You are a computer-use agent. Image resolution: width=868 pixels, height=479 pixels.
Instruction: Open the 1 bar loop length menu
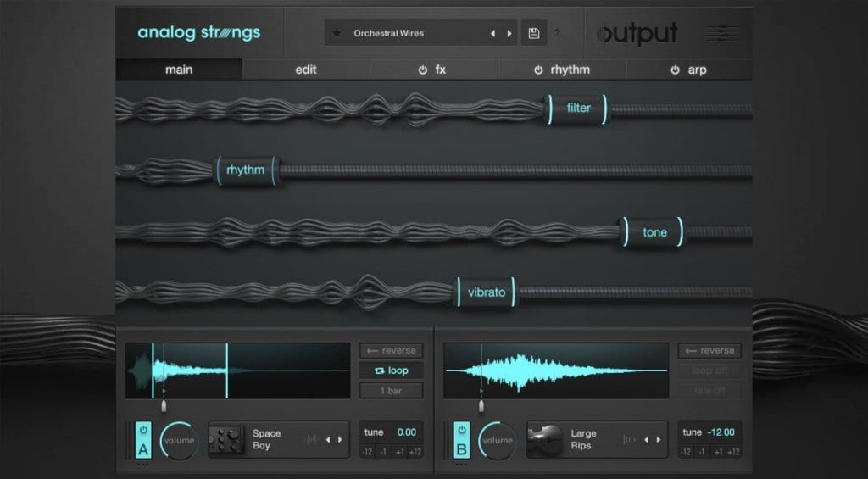tap(391, 391)
